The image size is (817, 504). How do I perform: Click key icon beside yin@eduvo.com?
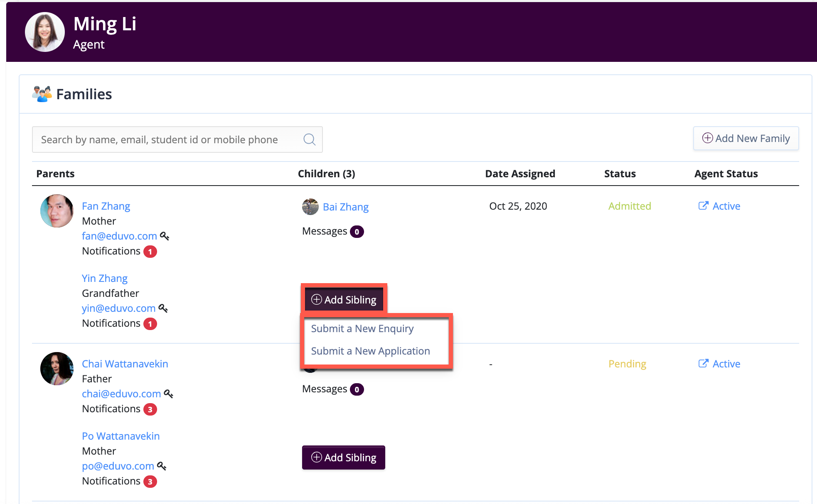pyautogui.click(x=163, y=308)
